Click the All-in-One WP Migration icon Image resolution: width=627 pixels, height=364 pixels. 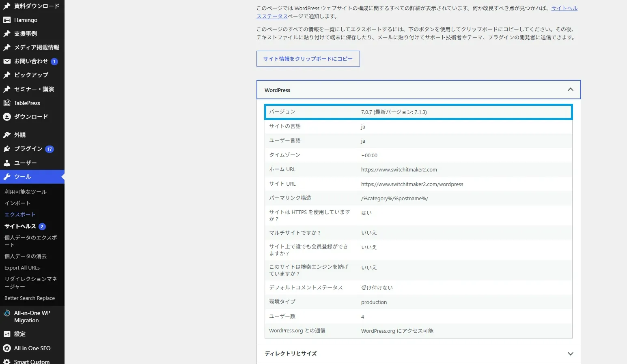(7, 313)
